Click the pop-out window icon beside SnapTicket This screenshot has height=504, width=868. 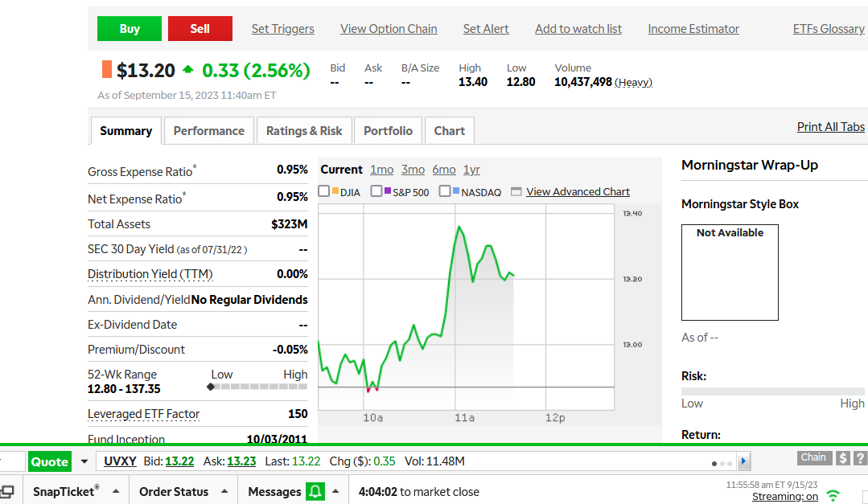pos(6,492)
